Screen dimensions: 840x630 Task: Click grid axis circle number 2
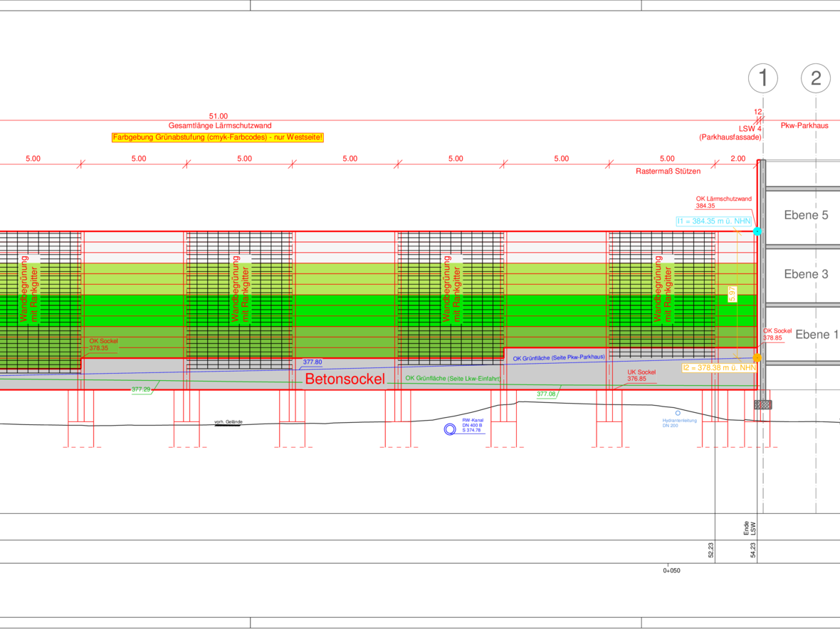(x=816, y=78)
